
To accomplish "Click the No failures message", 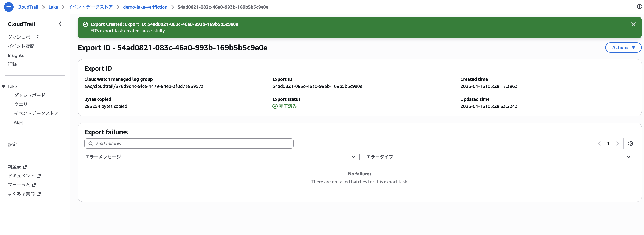I will click(x=359, y=174).
